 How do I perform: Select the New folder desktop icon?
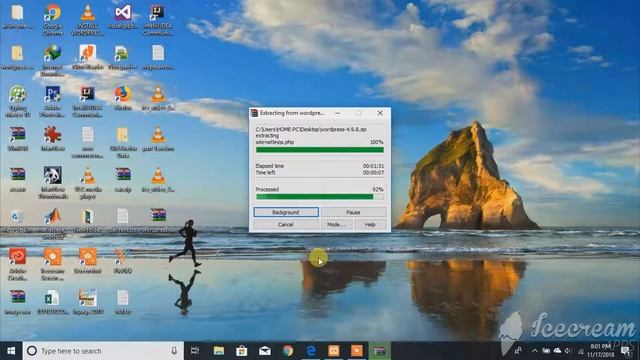(87, 220)
